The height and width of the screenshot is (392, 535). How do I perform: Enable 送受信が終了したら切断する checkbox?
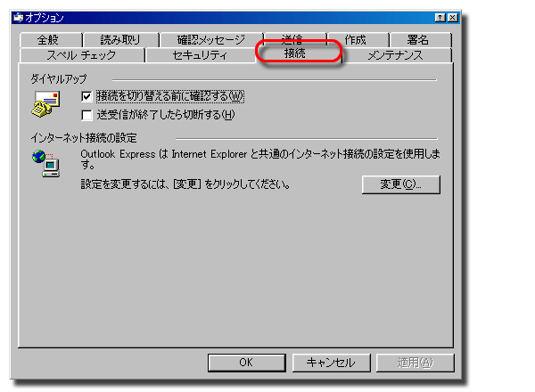(86, 115)
